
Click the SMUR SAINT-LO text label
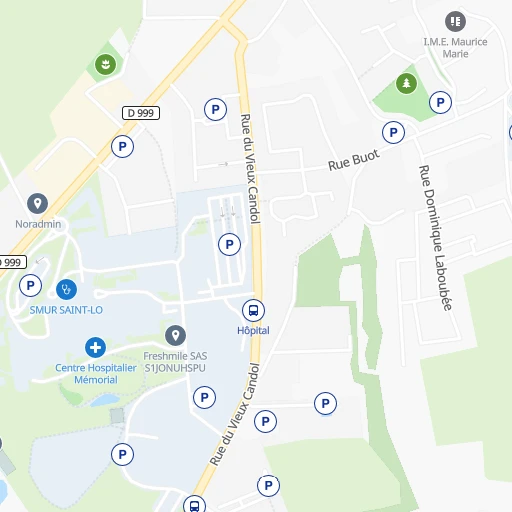pyautogui.click(x=66, y=310)
